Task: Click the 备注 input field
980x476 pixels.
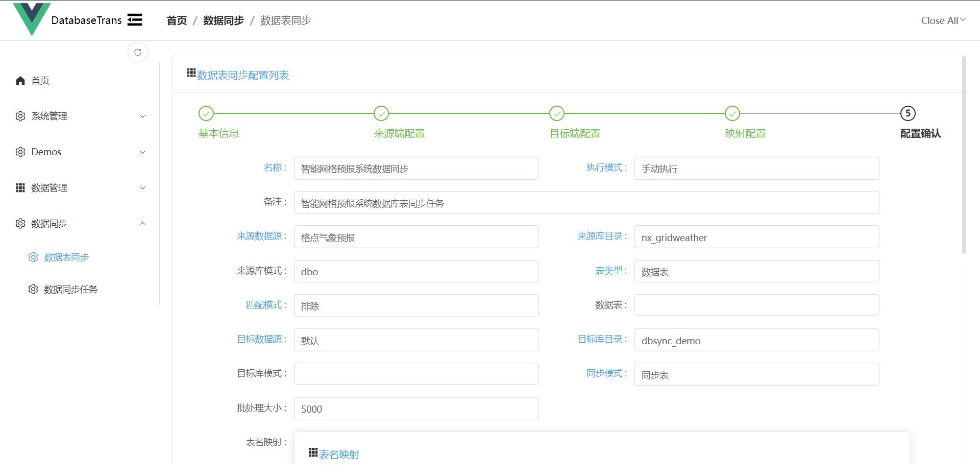Action: (586, 203)
